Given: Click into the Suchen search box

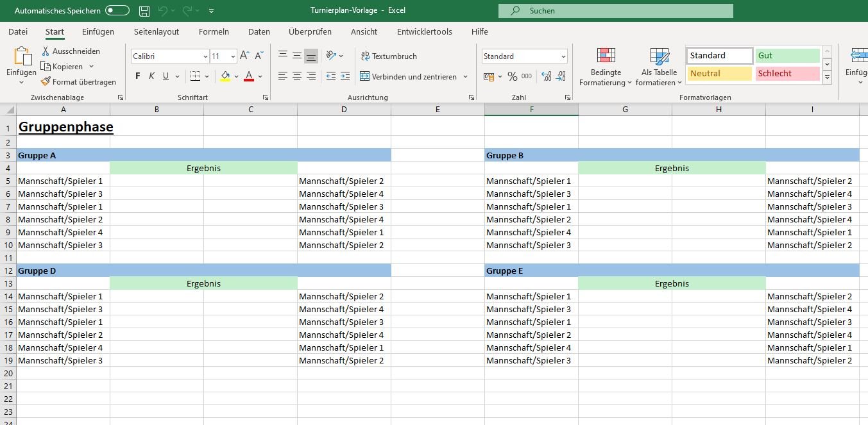Looking at the screenshot, I should pos(616,11).
